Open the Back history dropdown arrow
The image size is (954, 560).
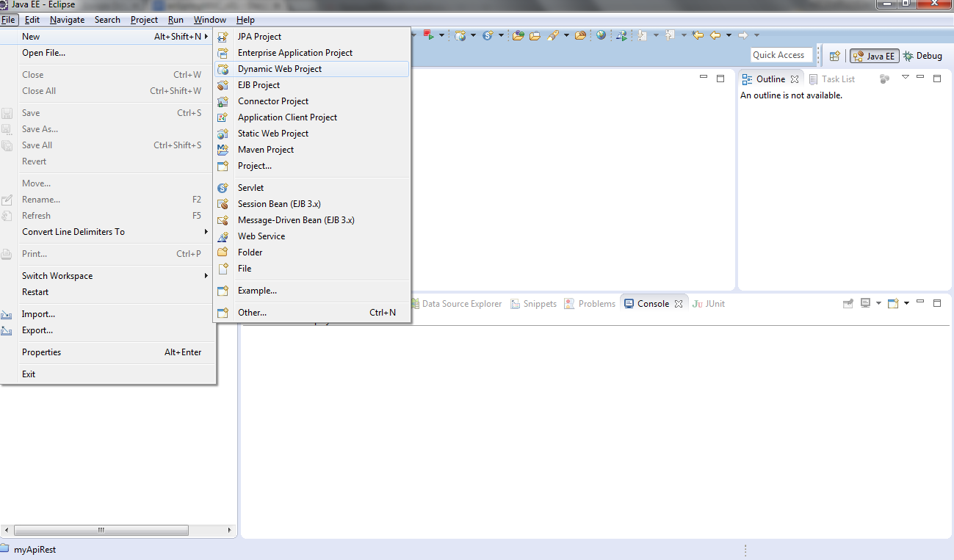pos(729,35)
